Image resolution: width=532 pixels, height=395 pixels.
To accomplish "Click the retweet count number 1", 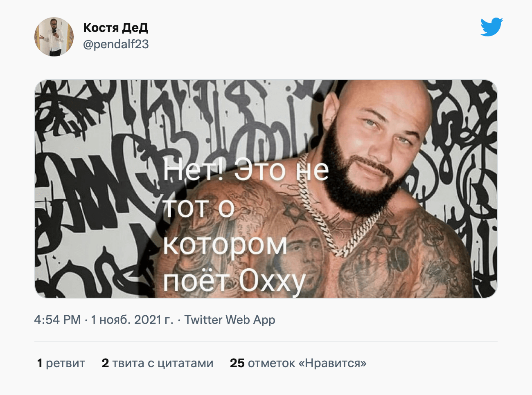I will [x=40, y=363].
